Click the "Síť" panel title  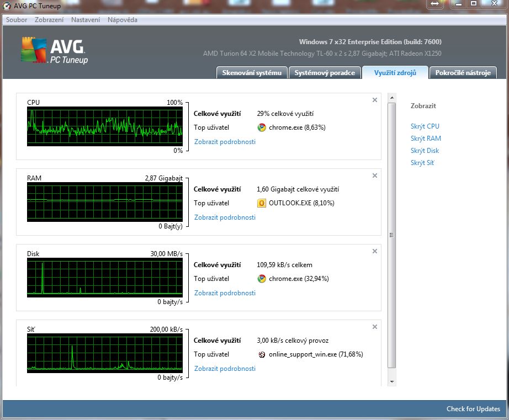click(31, 329)
